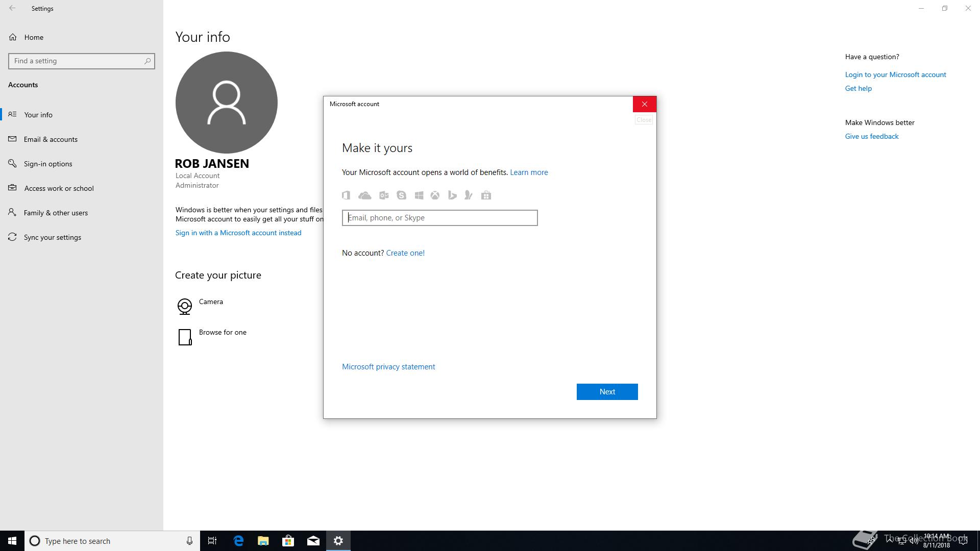Click the taskbar microphone icon
This screenshot has height=551, width=980.
click(x=189, y=541)
